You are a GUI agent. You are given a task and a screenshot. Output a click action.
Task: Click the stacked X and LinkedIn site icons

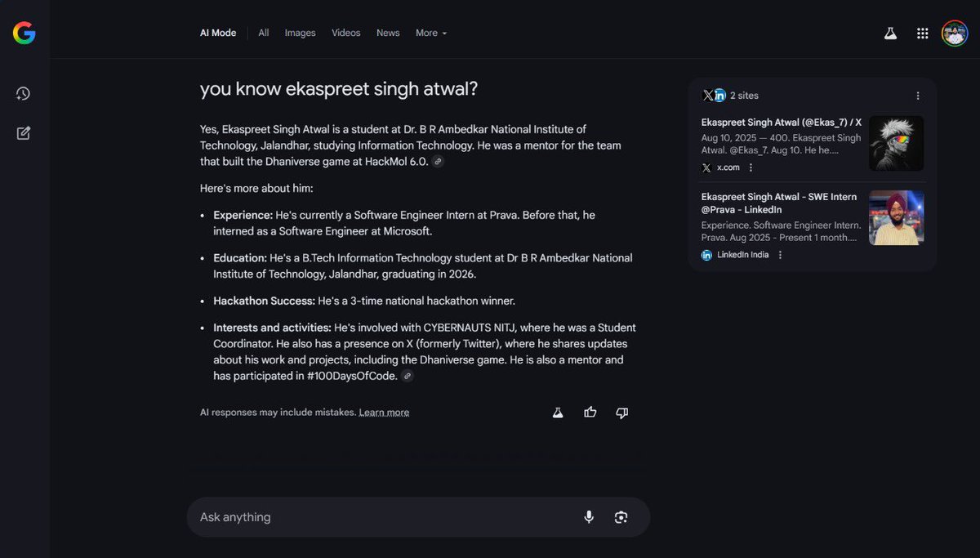tap(714, 96)
